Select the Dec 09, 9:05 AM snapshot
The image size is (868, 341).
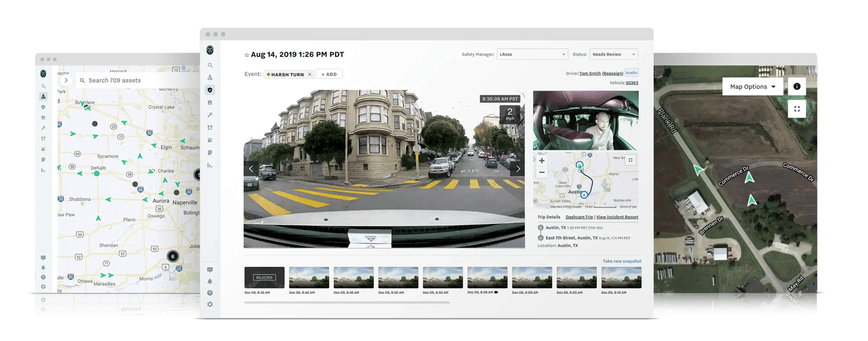tap(576, 277)
